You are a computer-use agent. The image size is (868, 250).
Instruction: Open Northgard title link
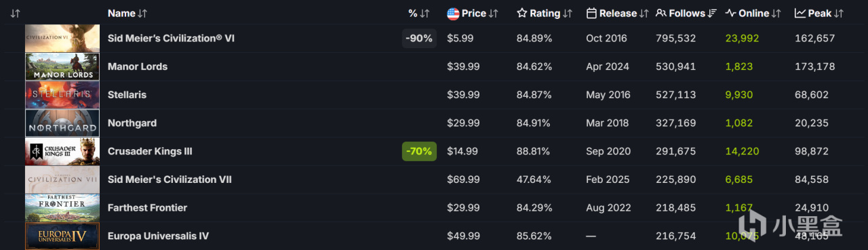pos(132,123)
